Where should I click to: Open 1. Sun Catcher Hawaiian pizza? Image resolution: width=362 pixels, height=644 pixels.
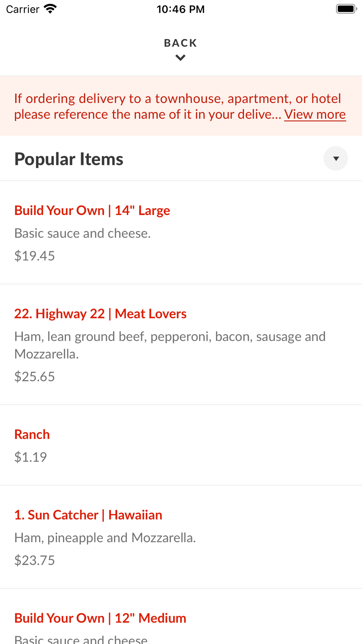88,515
